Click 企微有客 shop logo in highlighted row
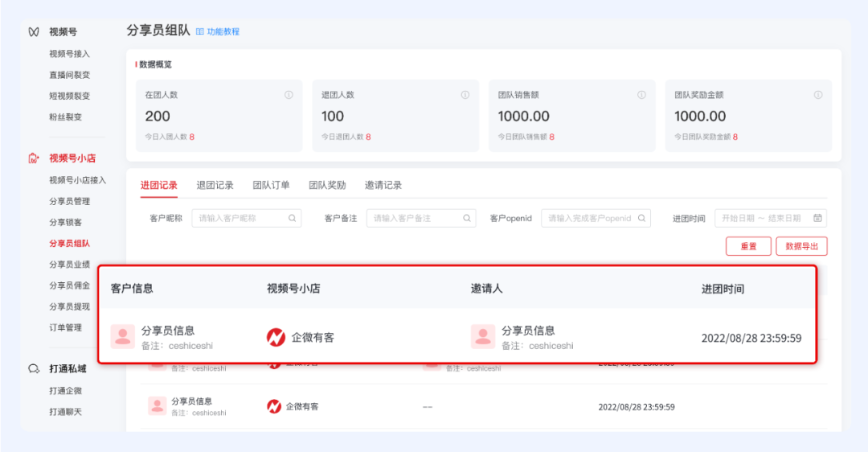The width and height of the screenshot is (868, 452). pos(276,338)
